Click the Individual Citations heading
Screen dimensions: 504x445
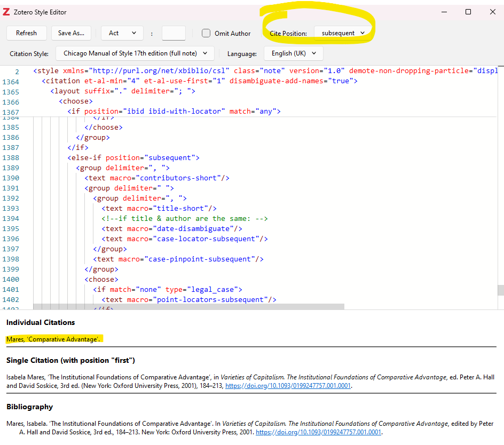pyautogui.click(x=41, y=323)
